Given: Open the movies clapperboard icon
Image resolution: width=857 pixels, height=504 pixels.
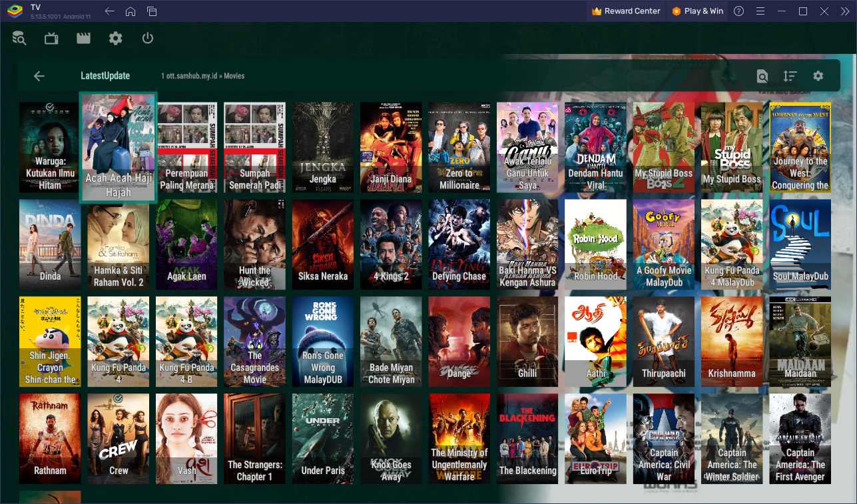Looking at the screenshot, I should 83,39.
